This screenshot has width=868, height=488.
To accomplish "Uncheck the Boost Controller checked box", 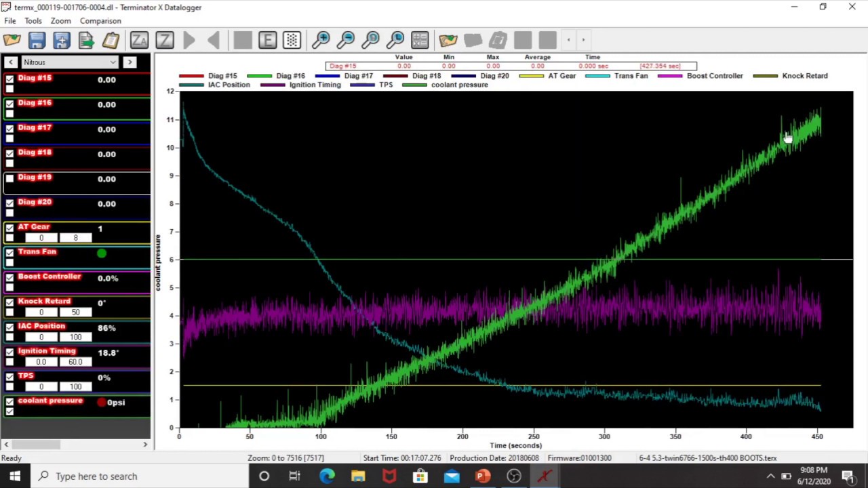I will 9,278.
